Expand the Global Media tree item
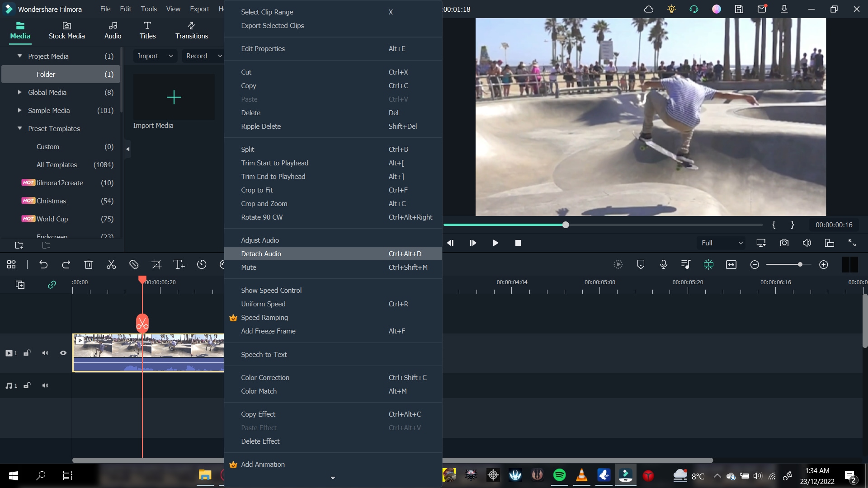This screenshot has width=868, height=488. coord(20,92)
